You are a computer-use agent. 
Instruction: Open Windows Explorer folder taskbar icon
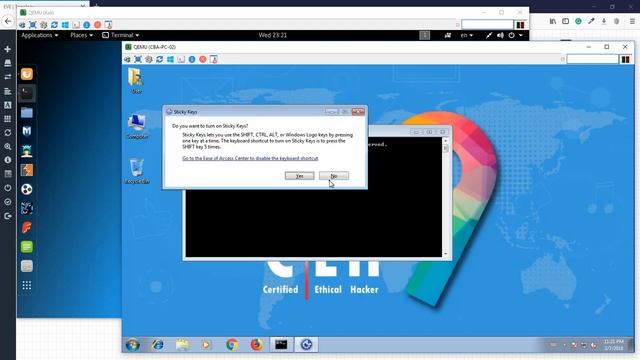182,345
